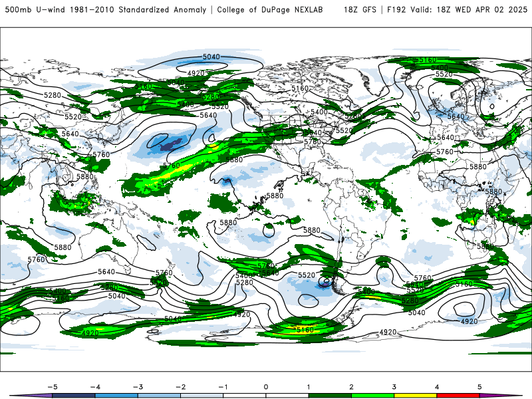This screenshot has width=532, height=399.
Task: Click the '2' label on the color scale
Action: pyautogui.click(x=351, y=387)
